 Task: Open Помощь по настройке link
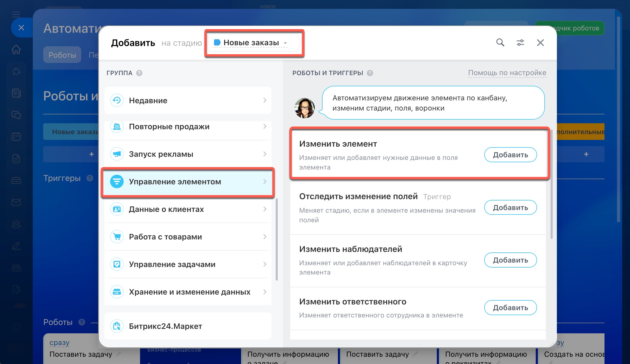click(x=507, y=73)
